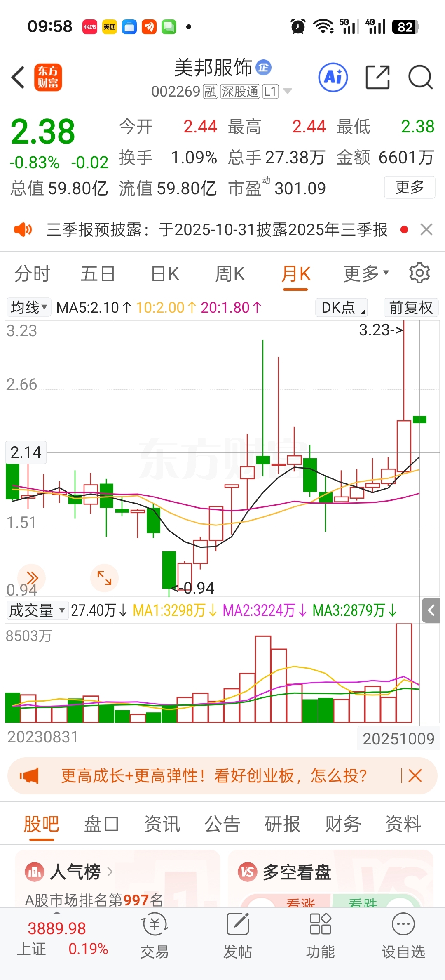Open the 多空看盘 VS icon
Viewport: 445px width, 980px height.
pos(248,872)
